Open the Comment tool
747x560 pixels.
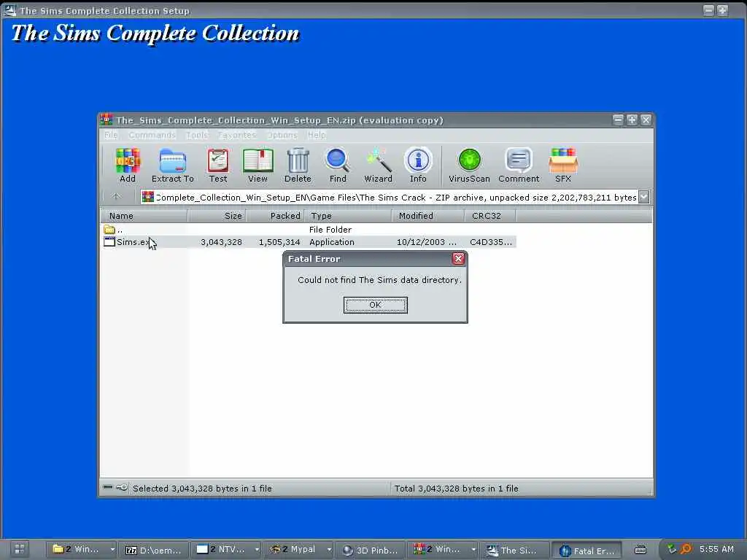519,165
